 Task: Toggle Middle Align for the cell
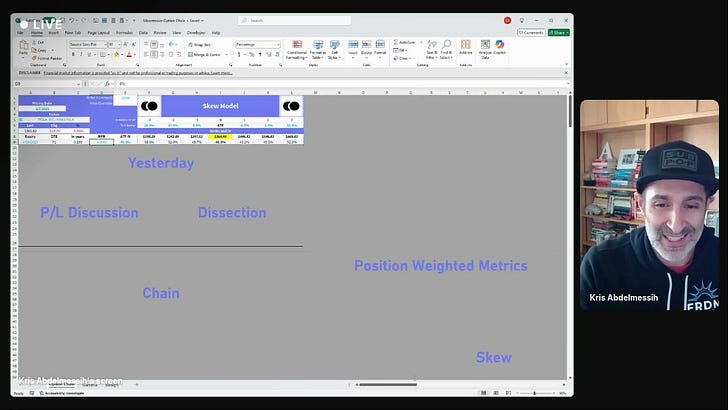[x=154, y=45]
